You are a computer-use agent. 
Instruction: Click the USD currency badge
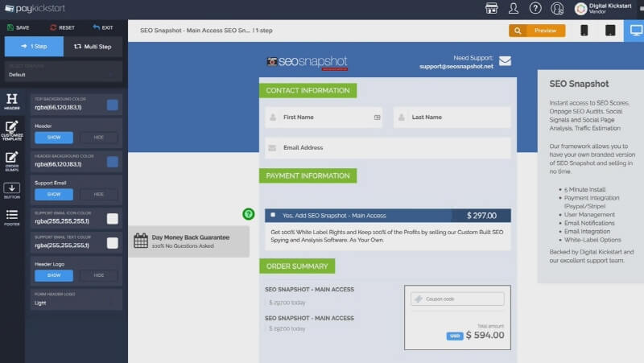[x=455, y=336]
